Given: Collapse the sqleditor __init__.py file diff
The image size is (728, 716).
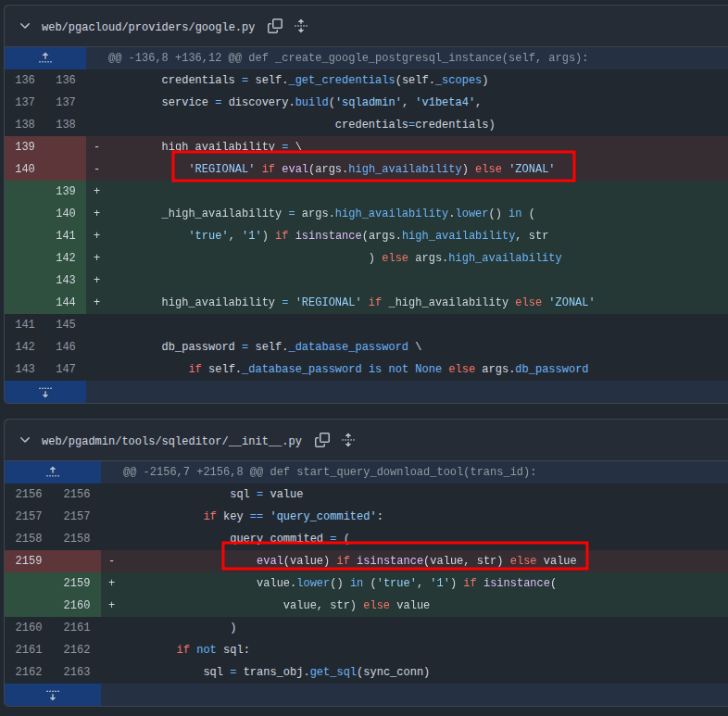Looking at the screenshot, I should pyautogui.click(x=25, y=440).
